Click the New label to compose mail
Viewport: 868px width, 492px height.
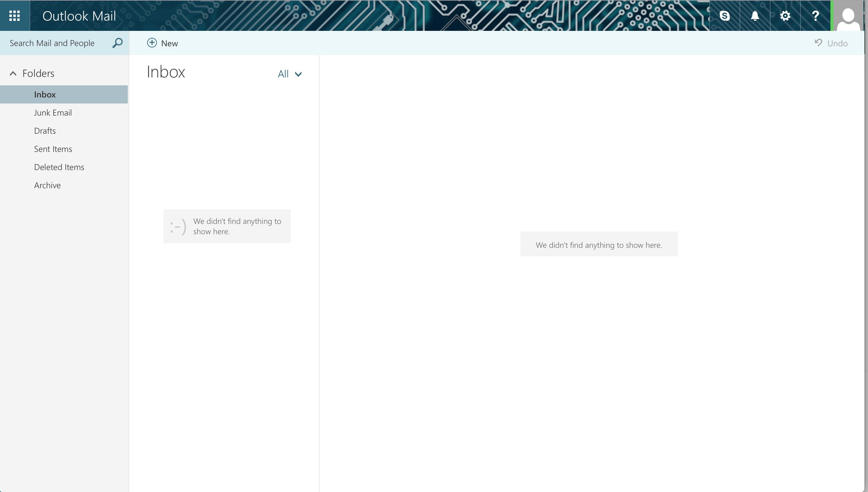(169, 43)
